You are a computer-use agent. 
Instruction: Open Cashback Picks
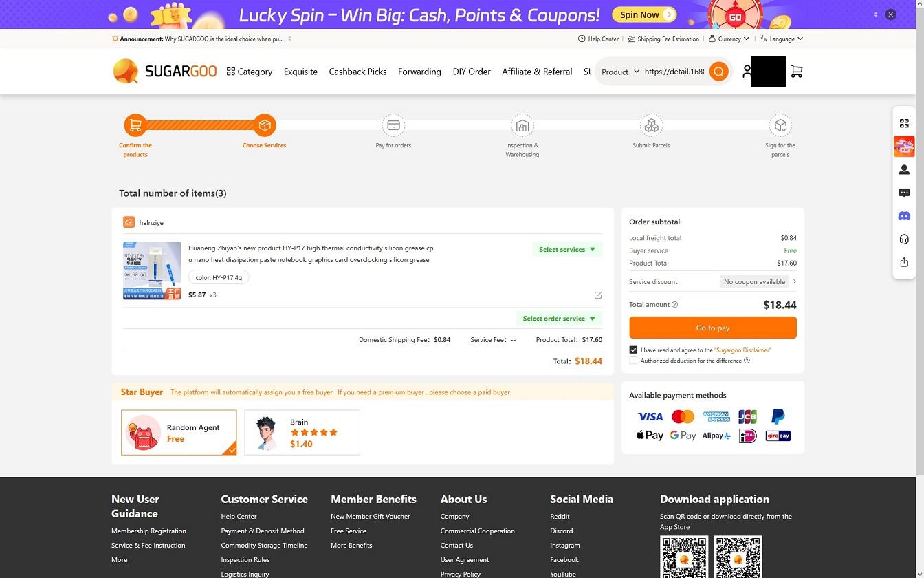click(357, 72)
